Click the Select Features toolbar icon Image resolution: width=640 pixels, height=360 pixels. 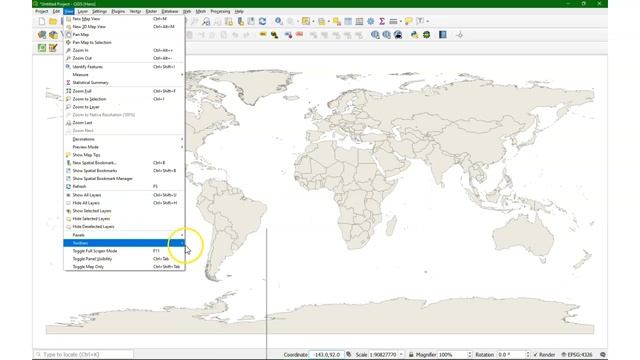(x=306, y=21)
